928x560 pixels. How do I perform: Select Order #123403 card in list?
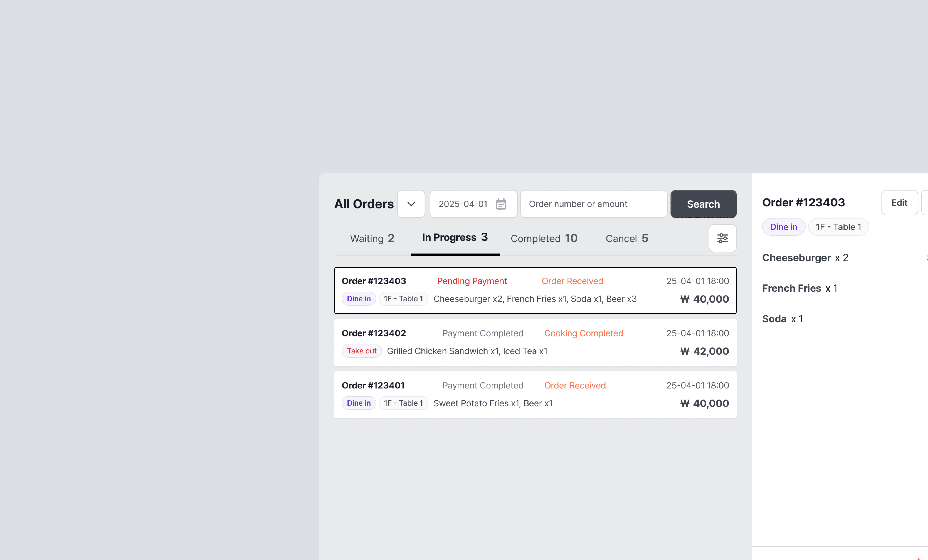click(535, 291)
